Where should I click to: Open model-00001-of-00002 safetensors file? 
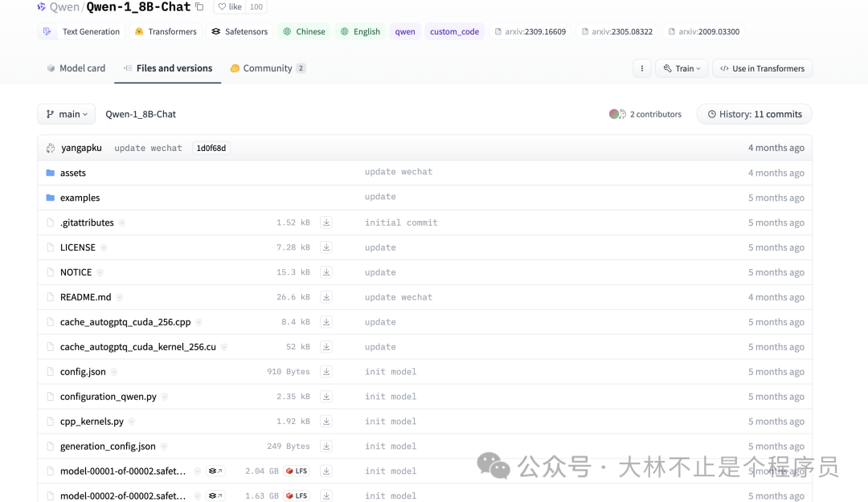coord(123,471)
